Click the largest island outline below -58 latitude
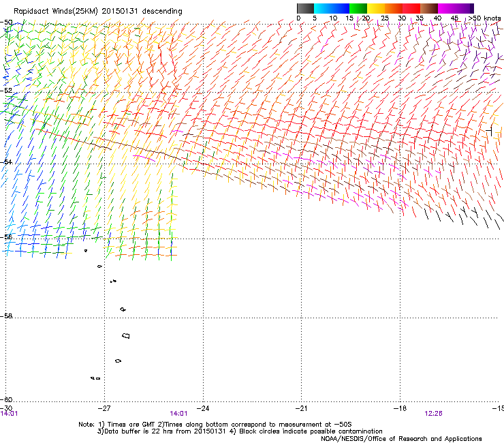This screenshot has width=504, height=443. coord(126,335)
